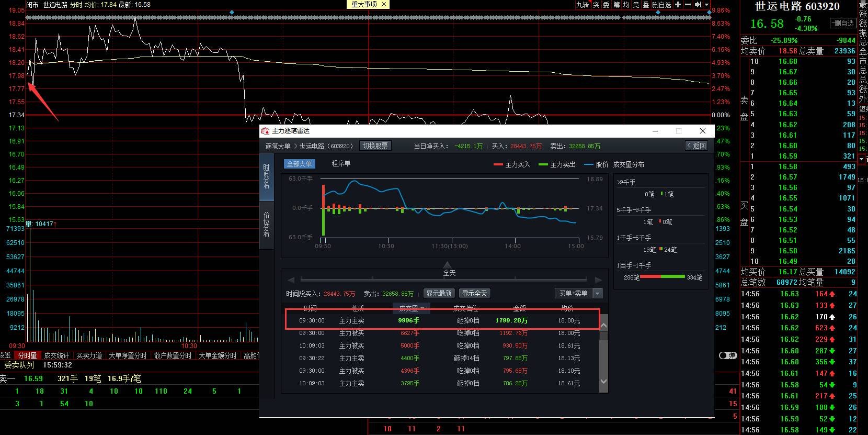The image size is (868, 435).
Task: Open the chart toolbar dropdown arrow
Action: click(x=706, y=4)
